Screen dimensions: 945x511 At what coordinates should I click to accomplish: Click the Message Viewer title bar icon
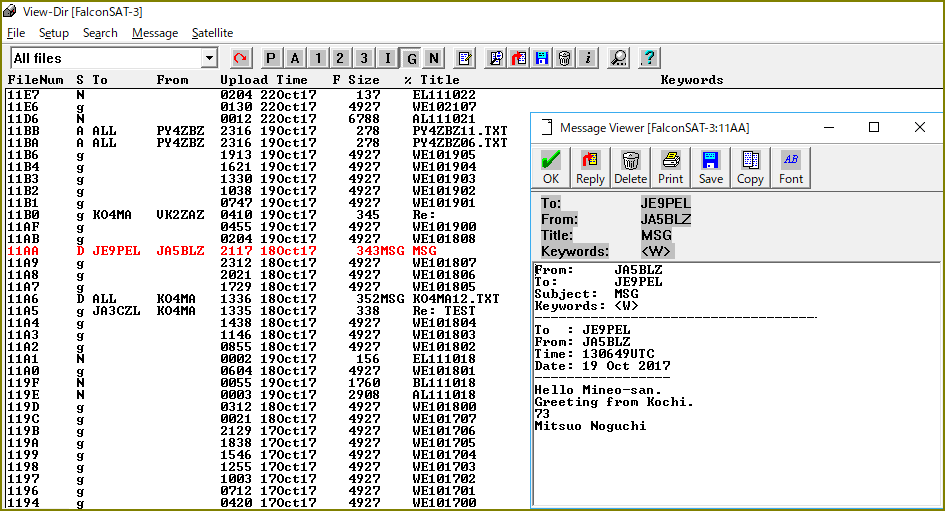tap(546, 128)
